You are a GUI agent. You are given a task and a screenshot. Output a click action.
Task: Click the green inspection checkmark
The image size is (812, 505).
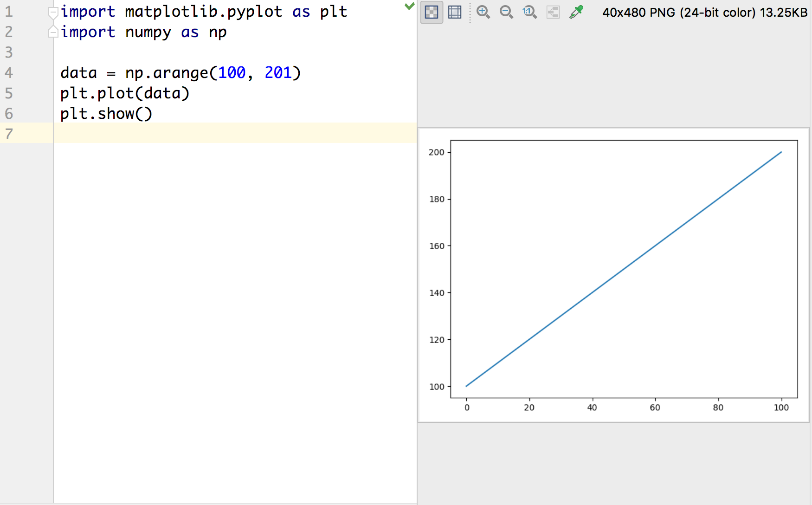[409, 6]
